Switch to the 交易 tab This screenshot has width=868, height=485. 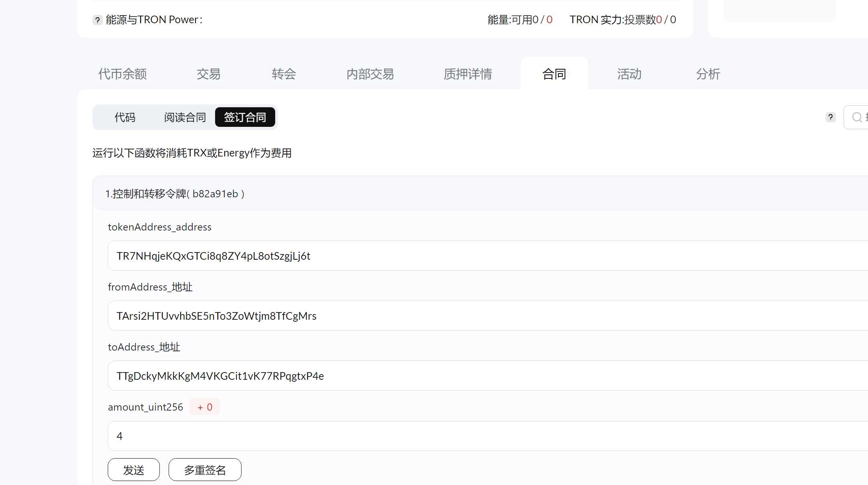[208, 74]
